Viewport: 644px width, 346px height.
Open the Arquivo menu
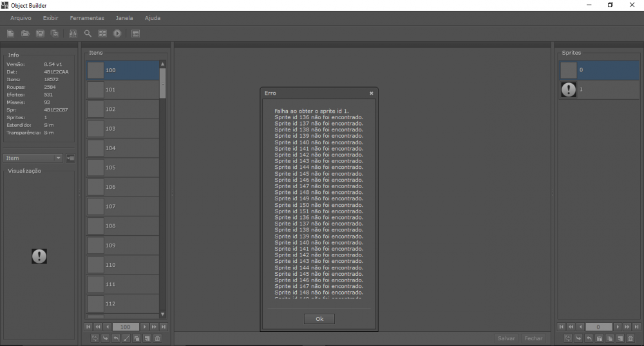(x=21, y=18)
